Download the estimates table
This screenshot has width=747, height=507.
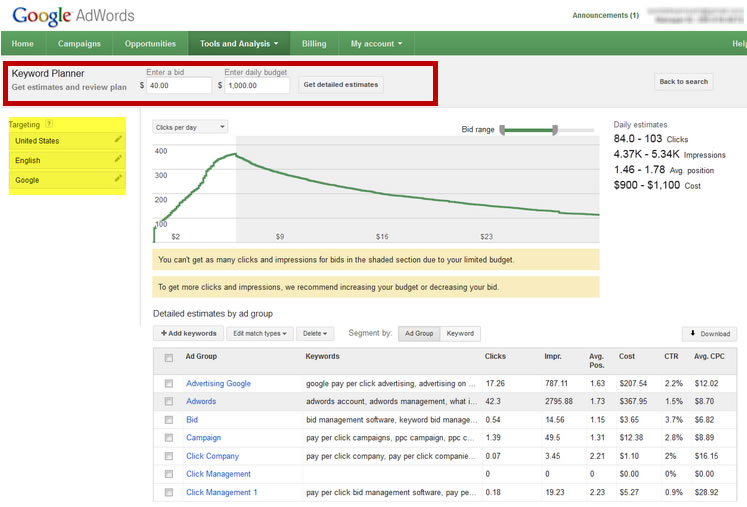pos(710,334)
